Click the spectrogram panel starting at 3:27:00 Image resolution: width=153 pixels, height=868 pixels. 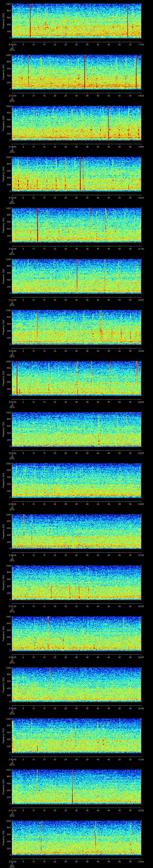coord(76,583)
